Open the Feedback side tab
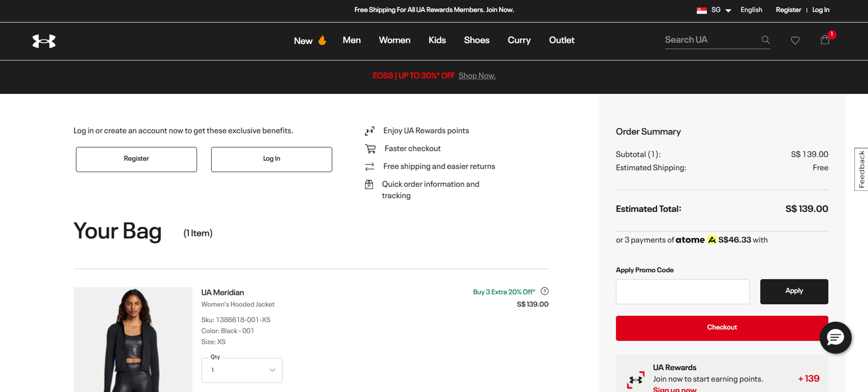The width and height of the screenshot is (868, 392). tap(861, 169)
